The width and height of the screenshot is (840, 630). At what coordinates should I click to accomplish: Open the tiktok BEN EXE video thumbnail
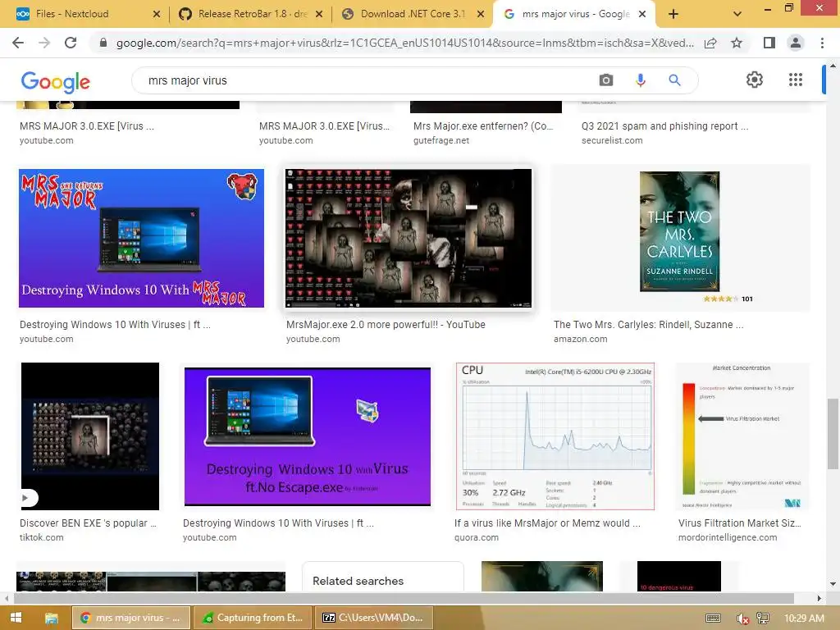tap(90, 436)
